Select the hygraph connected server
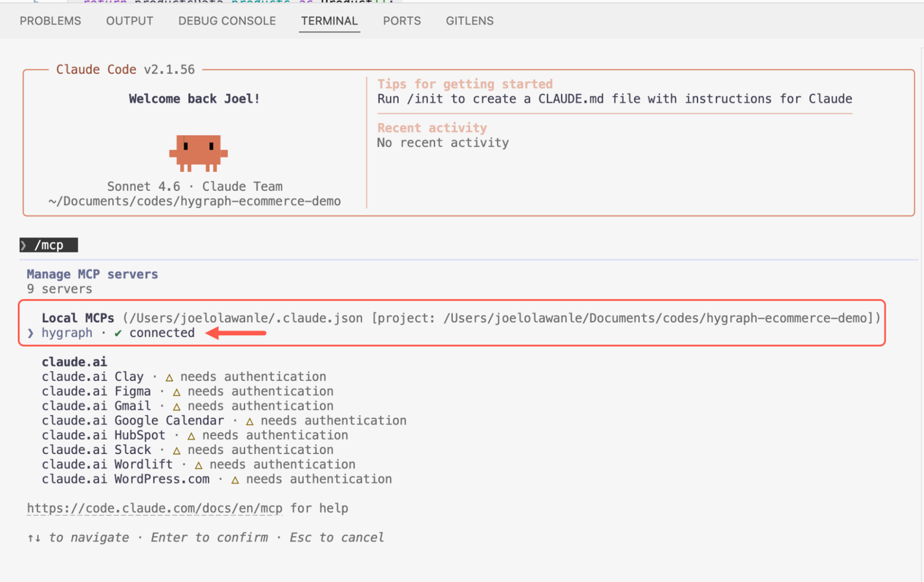 [67, 333]
